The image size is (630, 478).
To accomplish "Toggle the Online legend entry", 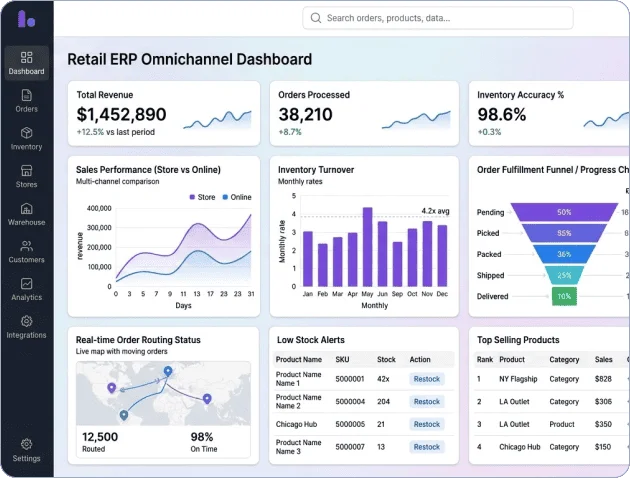I will [x=237, y=197].
